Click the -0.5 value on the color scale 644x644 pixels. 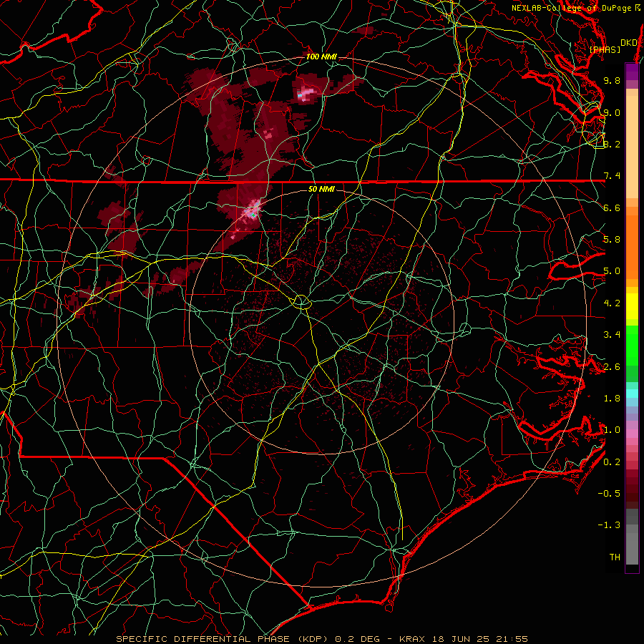pos(609,494)
